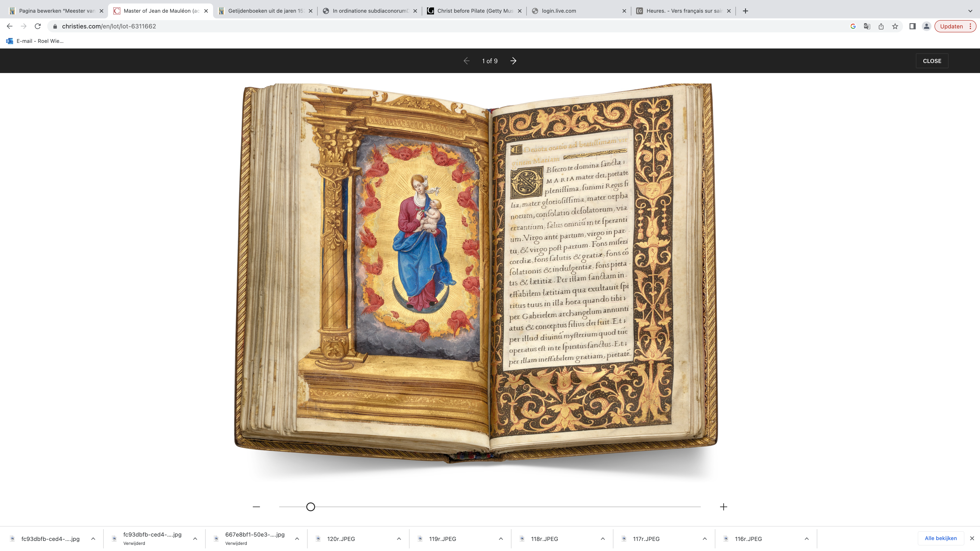Open downloaded file fc93dbfb-ced4 jpg
The image size is (980, 551).
[50, 539]
